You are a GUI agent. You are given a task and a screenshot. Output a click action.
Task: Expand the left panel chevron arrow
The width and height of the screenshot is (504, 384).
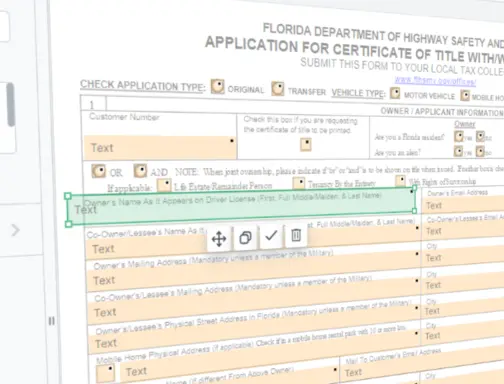pos(15,230)
